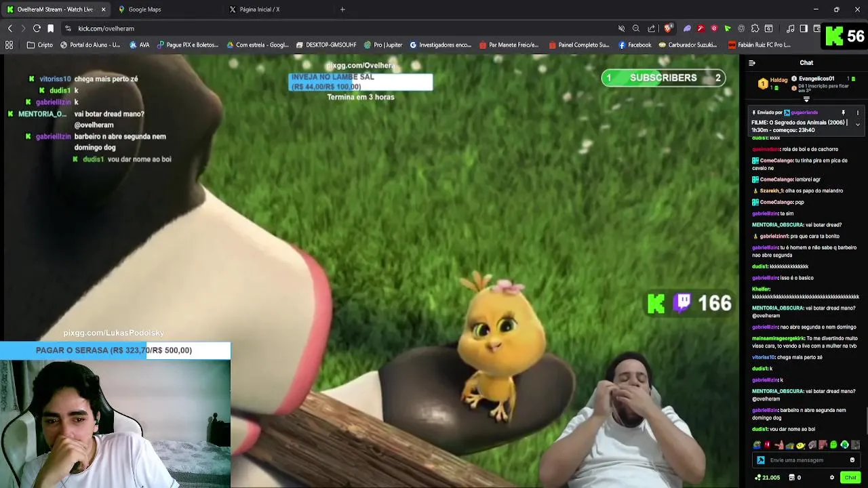Type in the 'Envie uma mensagem' field
868x488 pixels.
click(807, 460)
